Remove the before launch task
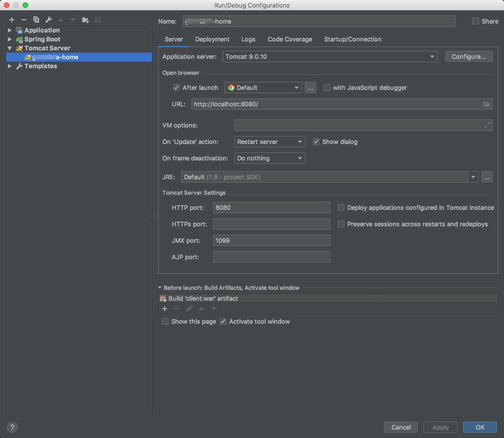The width and height of the screenshot is (504, 438). (177, 309)
